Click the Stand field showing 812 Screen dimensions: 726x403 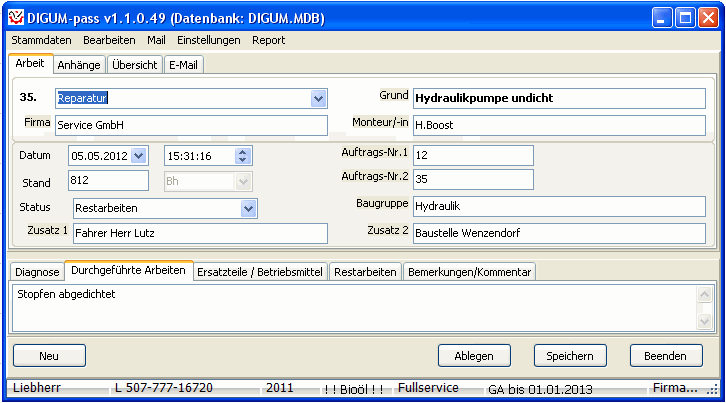coord(108,180)
